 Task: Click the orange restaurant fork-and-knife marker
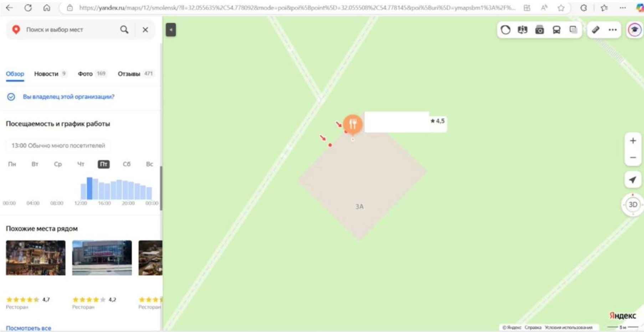(353, 124)
